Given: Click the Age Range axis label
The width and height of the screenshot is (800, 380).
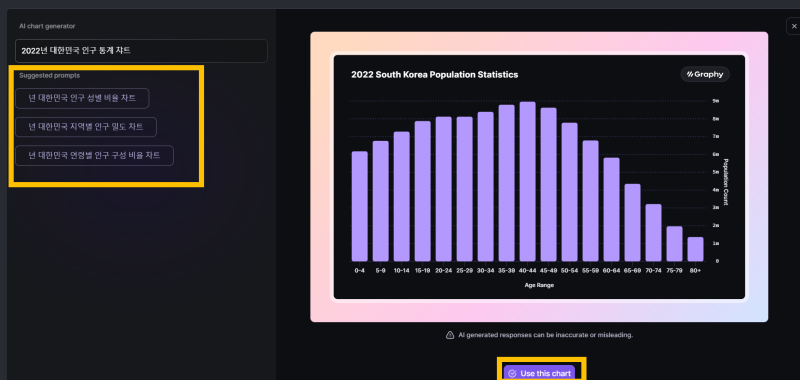Looking at the screenshot, I should (x=539, y=285).
